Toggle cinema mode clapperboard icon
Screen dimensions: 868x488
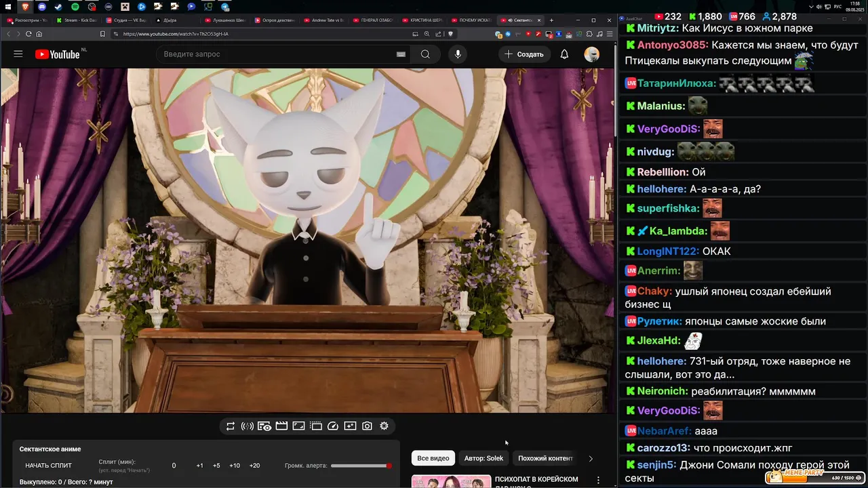tap(281, 426)
